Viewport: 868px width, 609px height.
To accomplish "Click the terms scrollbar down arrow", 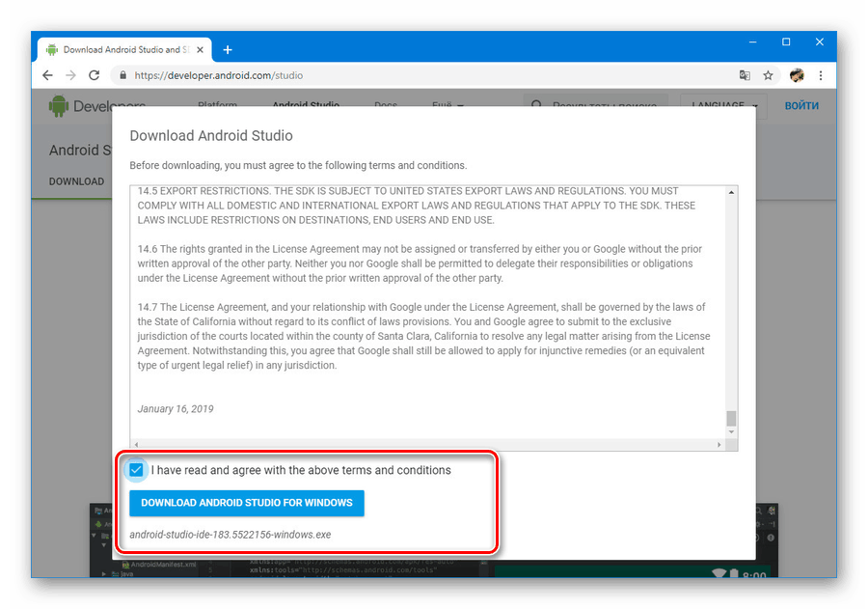I will (731, 431).
